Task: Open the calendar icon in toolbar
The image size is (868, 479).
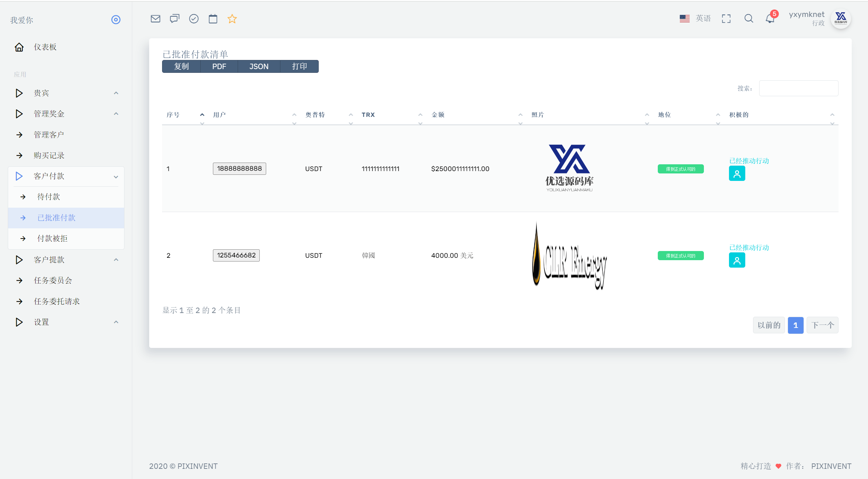Action: pos(213,19)
